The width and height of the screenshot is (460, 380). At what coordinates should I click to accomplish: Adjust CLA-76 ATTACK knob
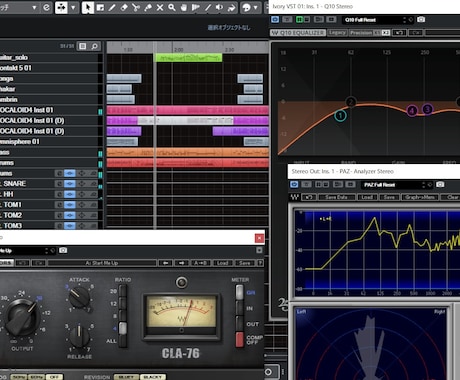pos(79,297)
